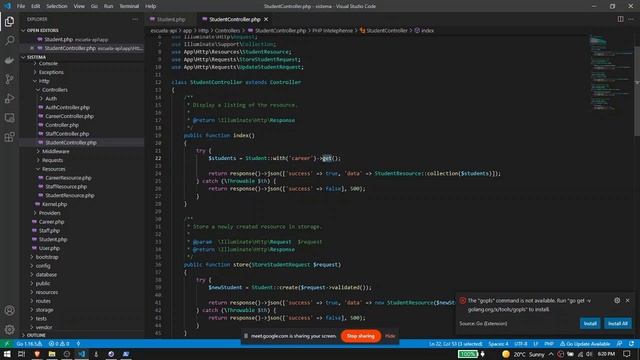
Task: Click the Install All button
Action: [618, 323]
